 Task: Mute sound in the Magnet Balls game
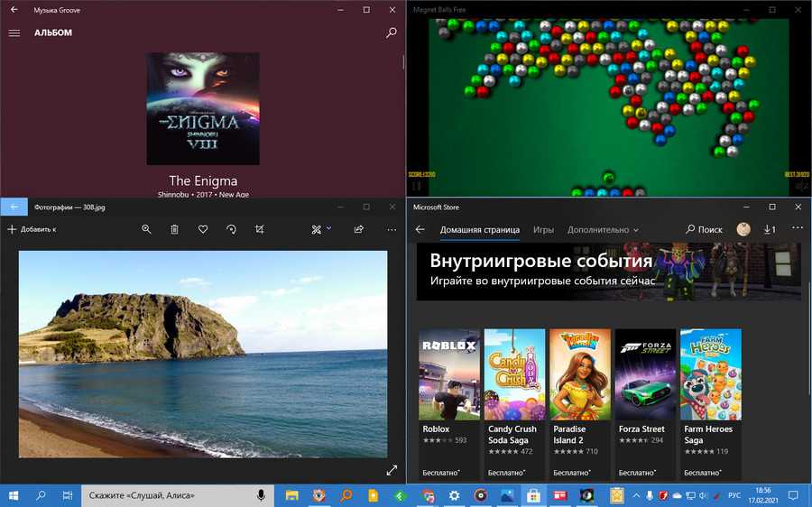(x=801, y=186)
